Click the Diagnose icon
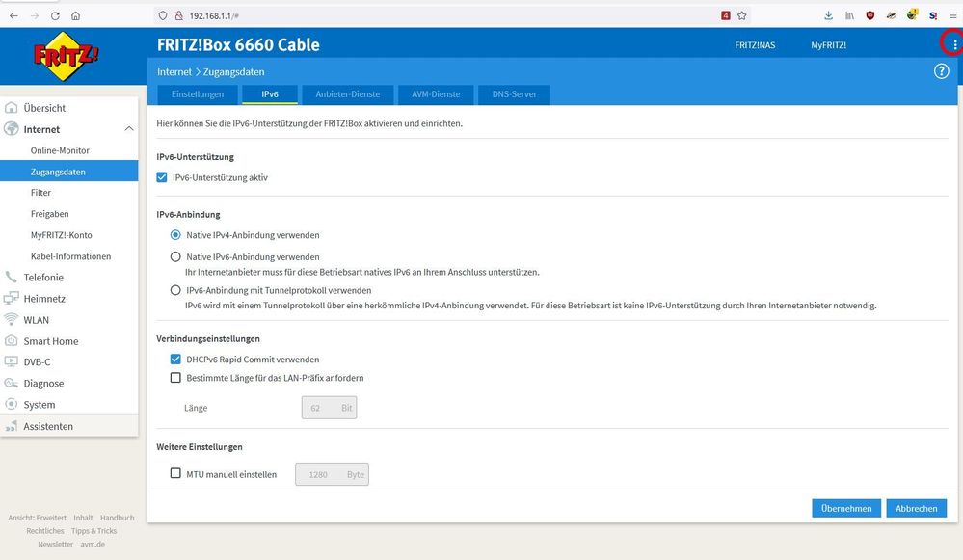 point(11,384)
